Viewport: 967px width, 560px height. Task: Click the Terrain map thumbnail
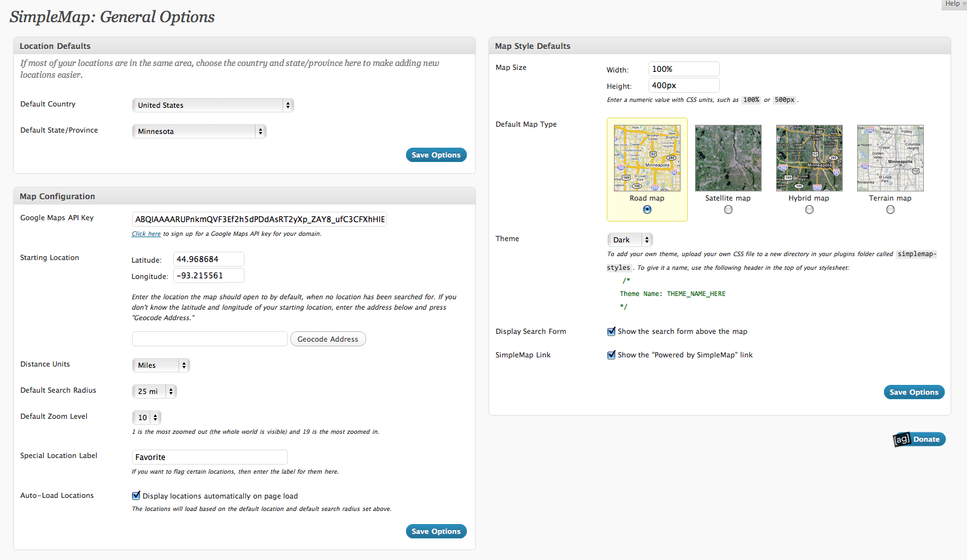tap(891, 158)
